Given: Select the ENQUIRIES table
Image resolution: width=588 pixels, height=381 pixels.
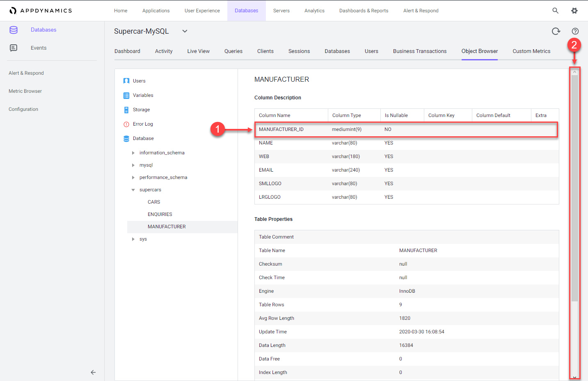Looking at the screenshot, I should [x=160, y=214].
